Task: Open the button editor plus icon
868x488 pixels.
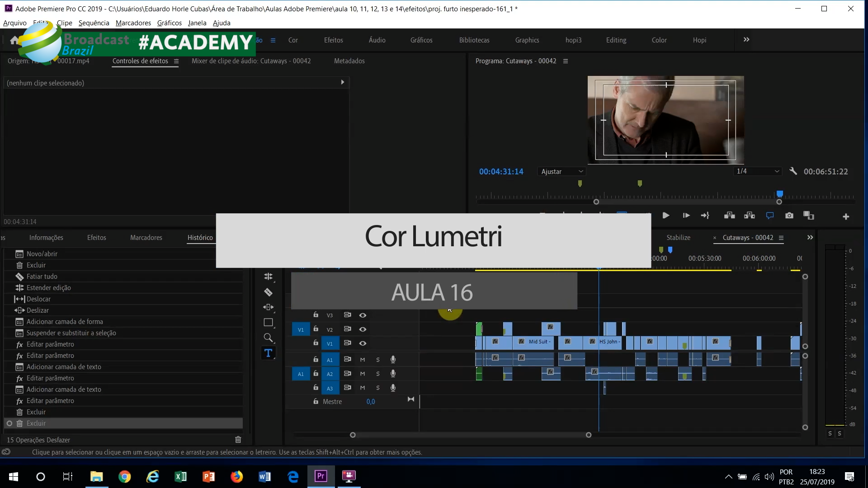Action: tap(846, 216)
